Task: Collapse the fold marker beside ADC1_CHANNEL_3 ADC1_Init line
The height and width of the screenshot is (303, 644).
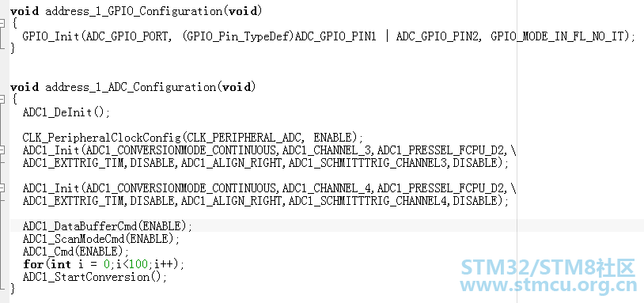Action: point(2,150)
